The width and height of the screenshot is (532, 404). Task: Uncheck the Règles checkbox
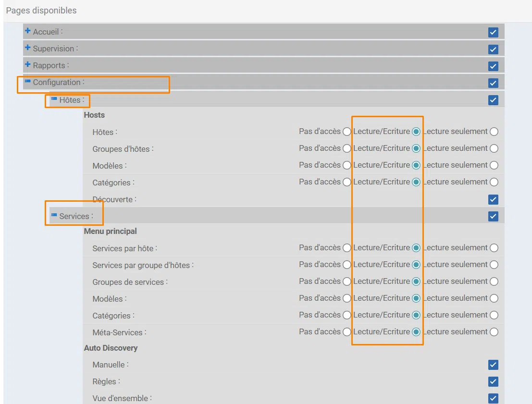click(x=493, y=381)
